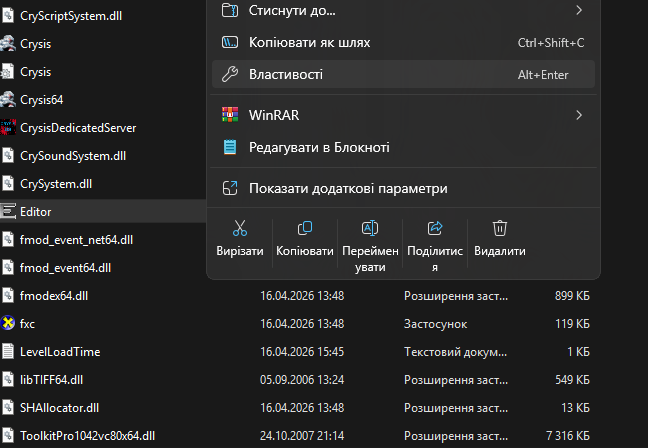
Task: Select ToolkitPro1042vc80x64.dll file row
Action: (296, 436)
